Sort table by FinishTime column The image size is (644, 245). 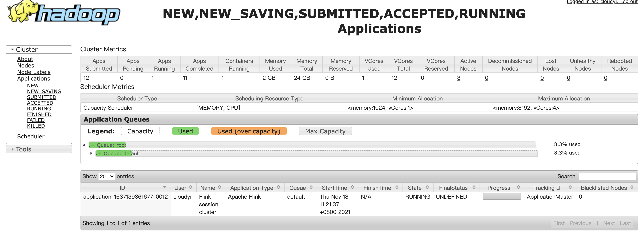380,188
